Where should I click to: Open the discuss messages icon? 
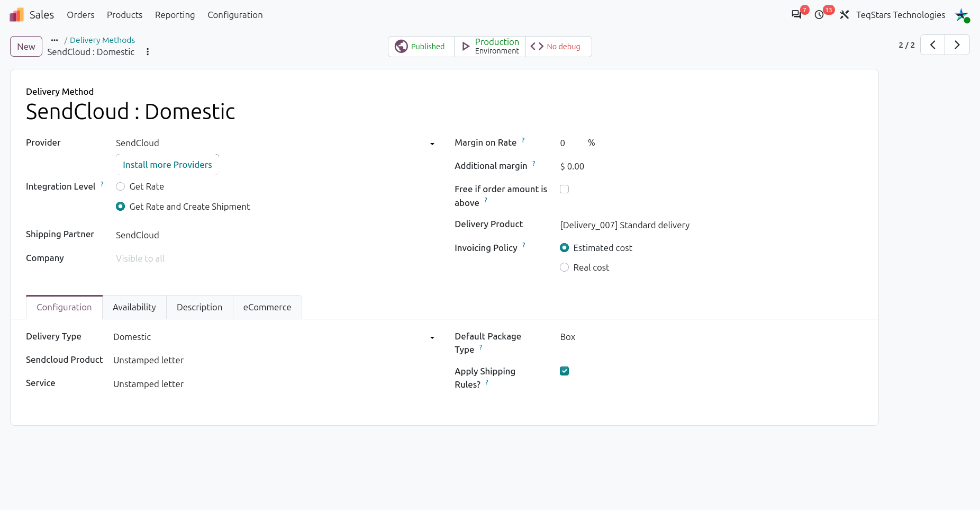(796, 15)
